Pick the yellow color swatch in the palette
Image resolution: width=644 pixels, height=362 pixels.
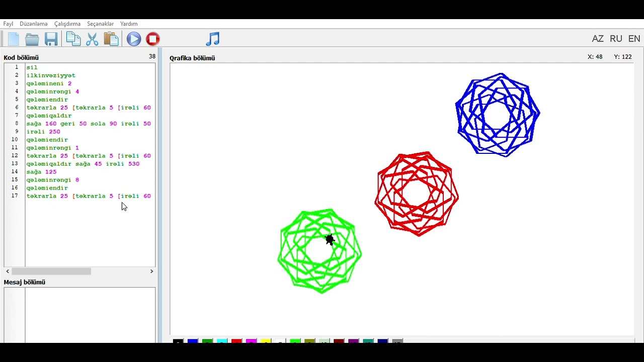pyautogui.click(x=265, y=342)
